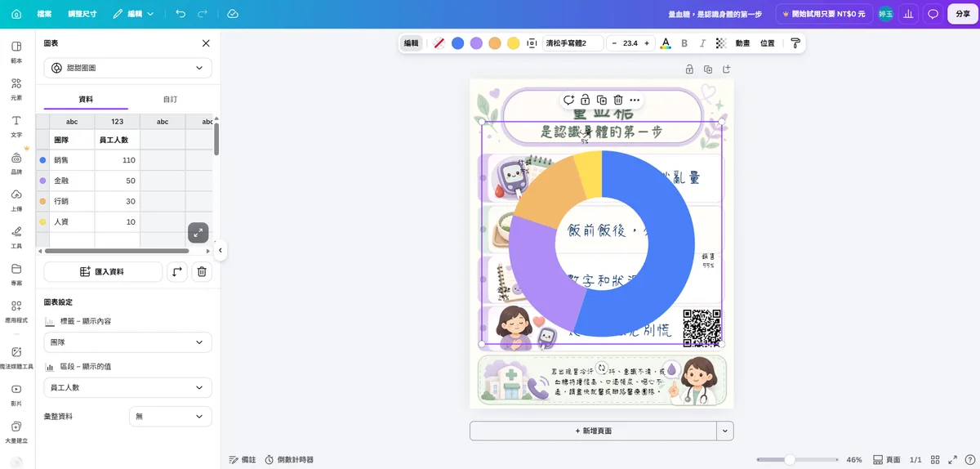Select the purple color swatch in toolbar
This screenshot has width=980, height=469.
pos(476,43)
